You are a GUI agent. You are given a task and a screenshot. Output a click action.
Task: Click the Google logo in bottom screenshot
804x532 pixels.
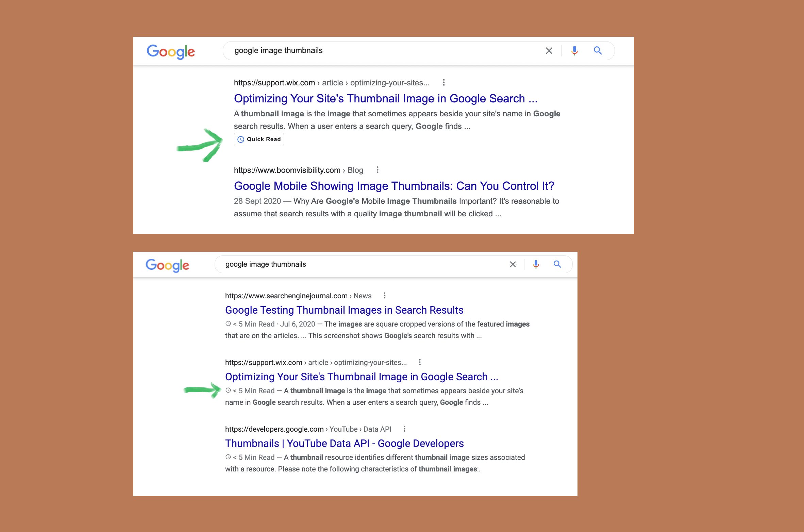[167, 265]
